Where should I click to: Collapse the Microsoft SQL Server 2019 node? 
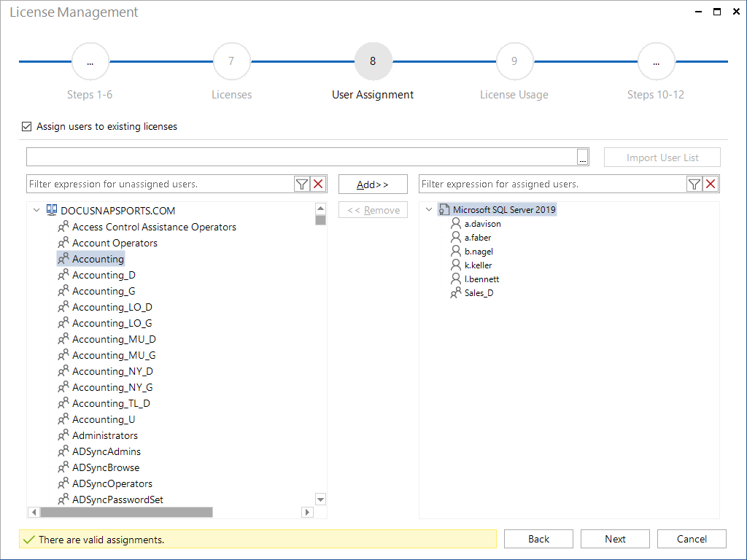(x=429, y=209)
